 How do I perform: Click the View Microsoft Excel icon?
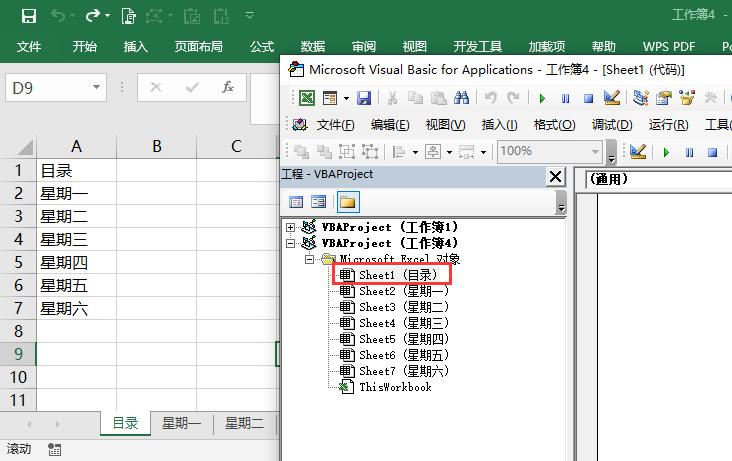pos(307,98)
